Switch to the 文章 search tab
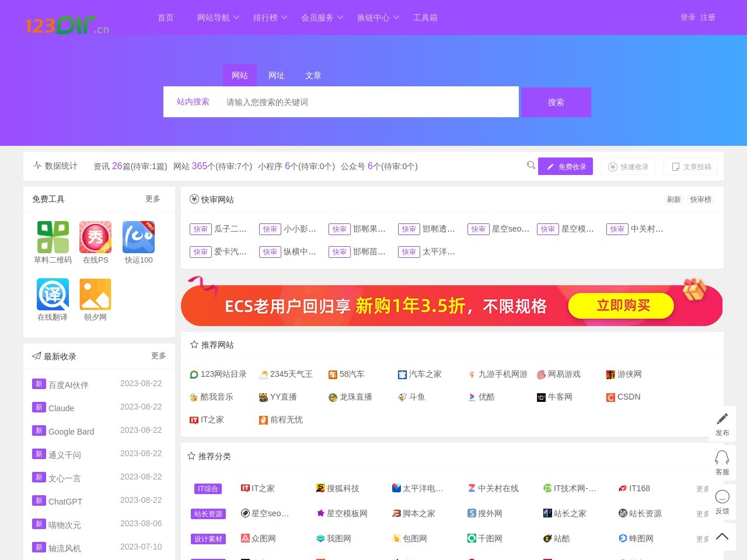Image resolution: width=747 pixels, height=560 pixels. click(x=313, y=75)
